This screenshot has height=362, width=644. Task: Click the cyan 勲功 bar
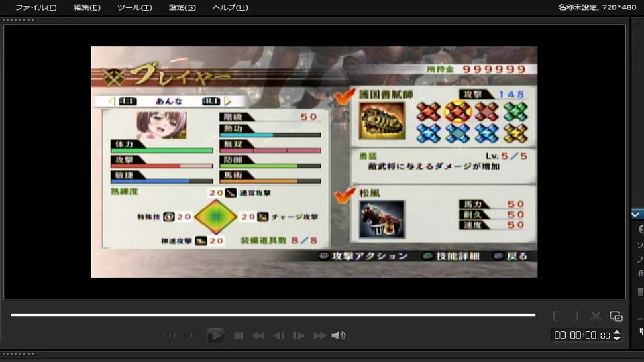click(270, 135)
